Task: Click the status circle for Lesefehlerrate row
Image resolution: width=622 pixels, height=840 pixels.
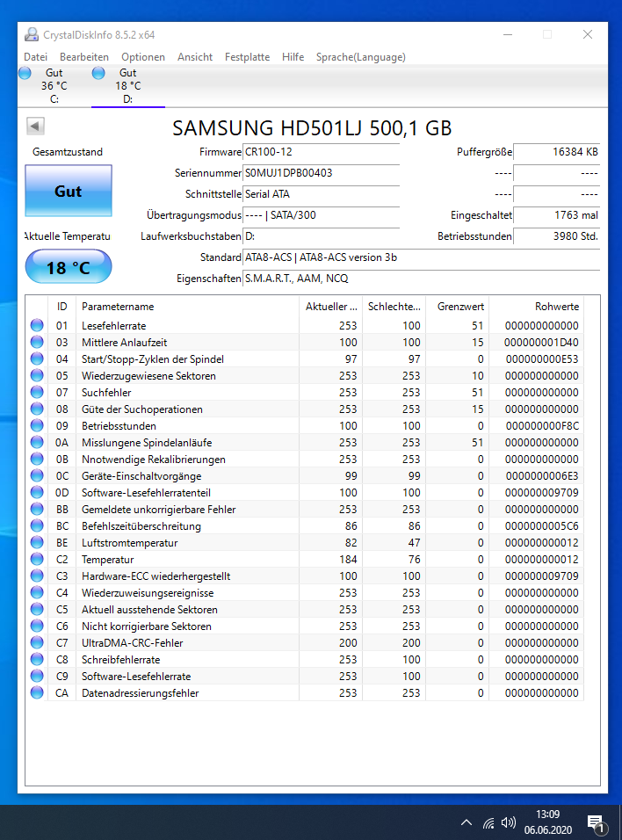Action: (37, 325)
